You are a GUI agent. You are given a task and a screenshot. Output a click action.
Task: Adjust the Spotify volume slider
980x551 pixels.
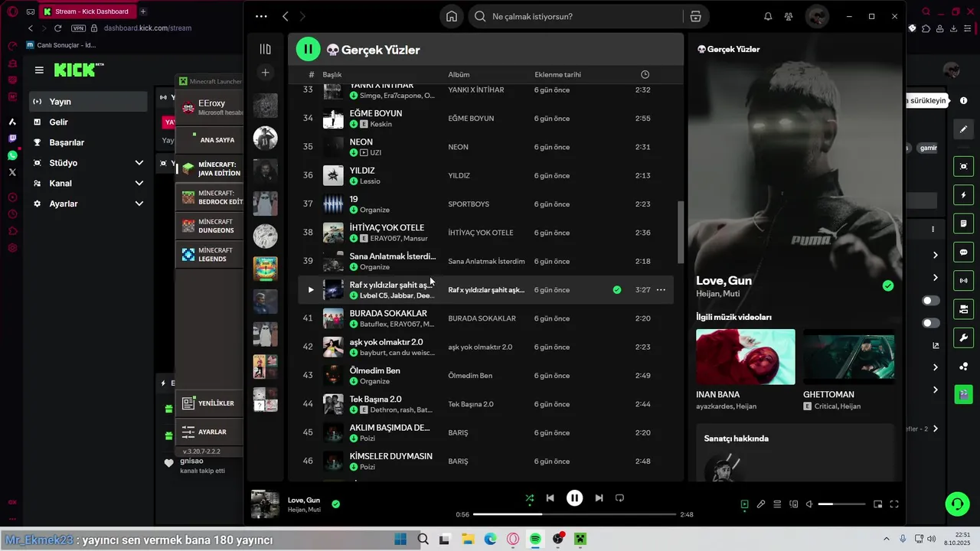point(841,504)
